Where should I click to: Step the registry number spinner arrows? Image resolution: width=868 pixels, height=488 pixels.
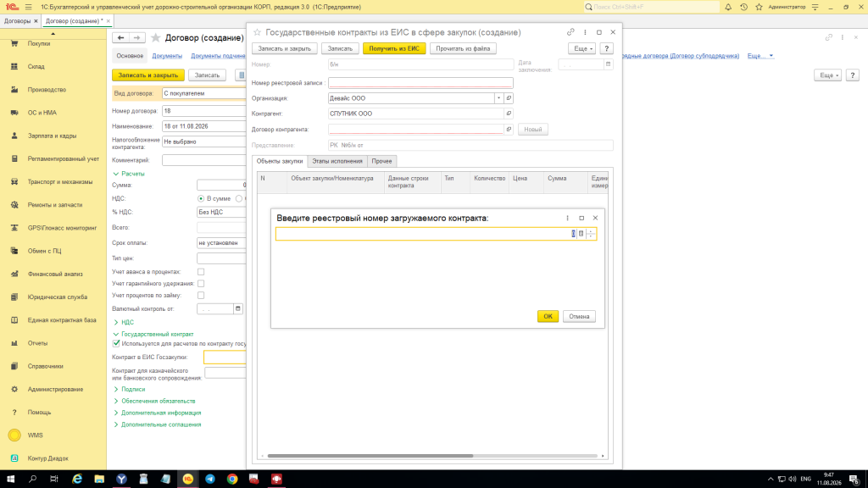591,234
